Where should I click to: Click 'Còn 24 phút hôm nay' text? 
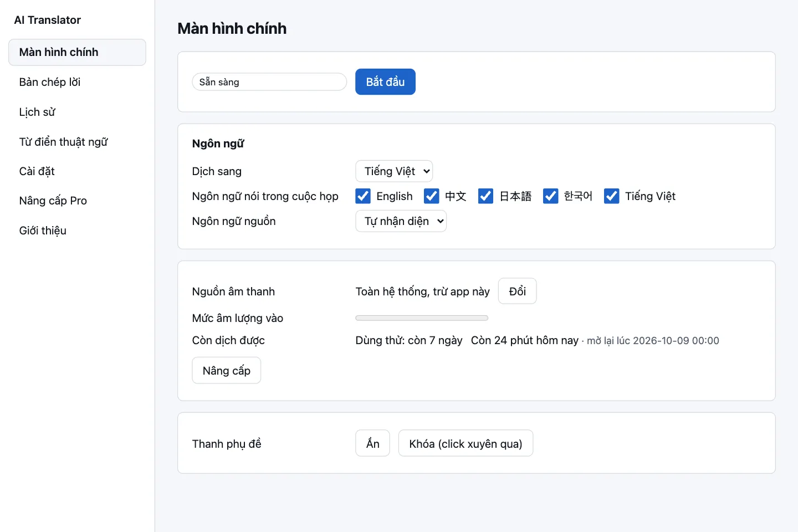point(525,340)
